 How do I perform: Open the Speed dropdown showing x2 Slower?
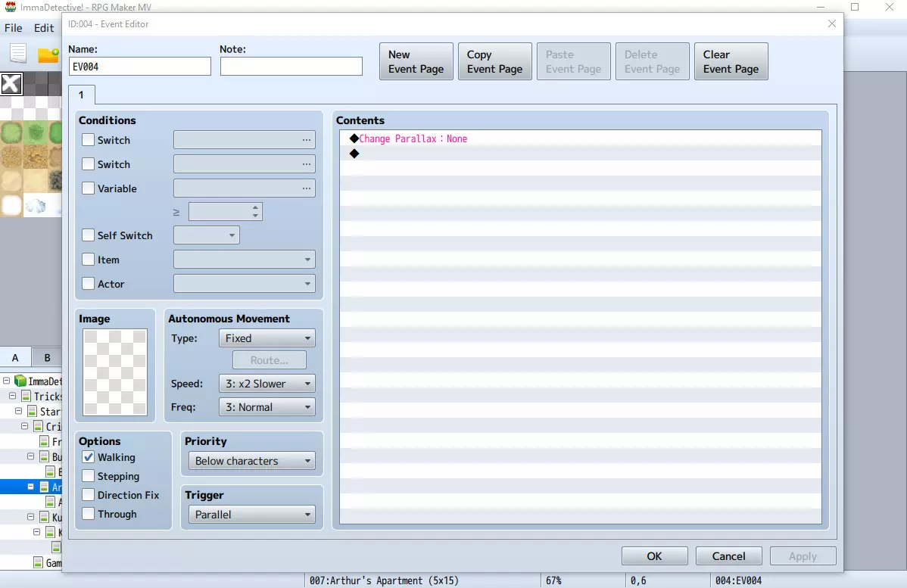pyautogui.click(x=266, y=384)
